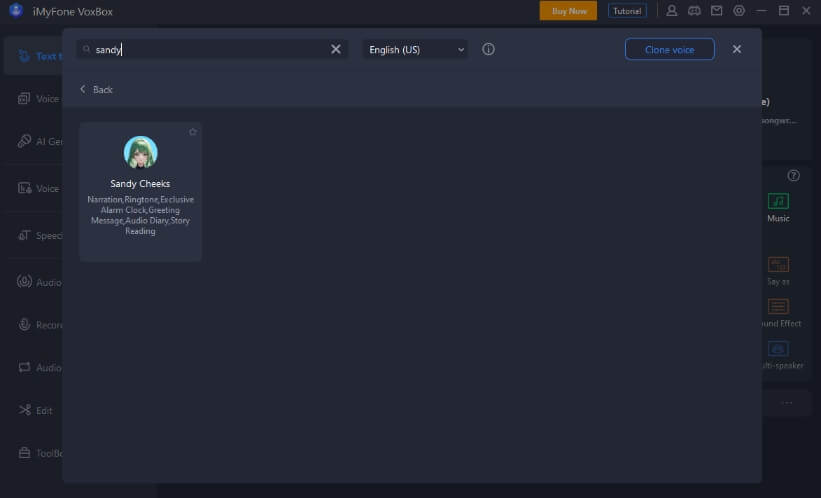Click the help question mark icon
Viewport: 821px width, 498px height.
coord(793,175)
